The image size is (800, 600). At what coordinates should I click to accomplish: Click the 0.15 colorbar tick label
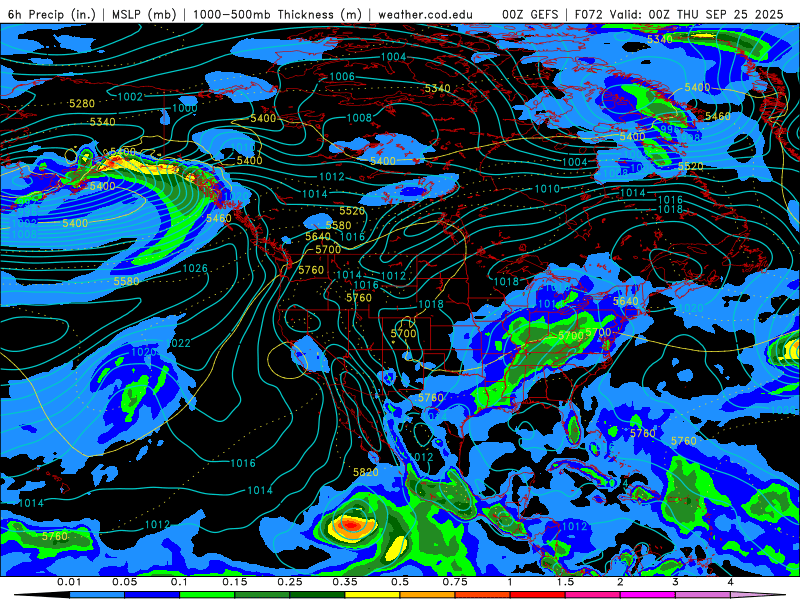(x=235, y=582)
